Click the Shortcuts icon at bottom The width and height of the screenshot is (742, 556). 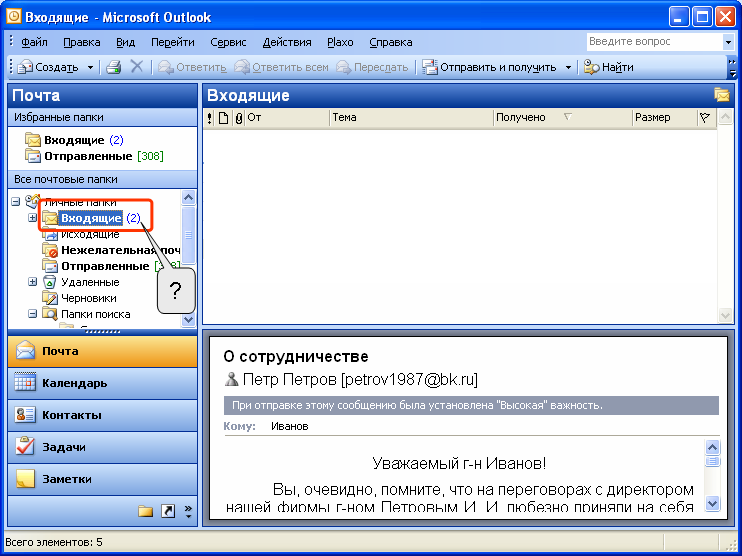coord(168,511)
